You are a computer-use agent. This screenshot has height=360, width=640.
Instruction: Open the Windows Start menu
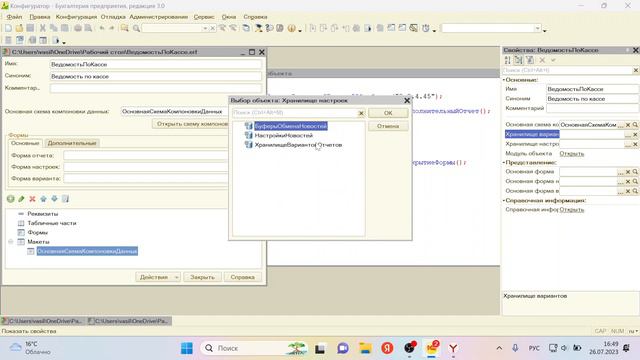pyautogui.click(x=187, y=348)
